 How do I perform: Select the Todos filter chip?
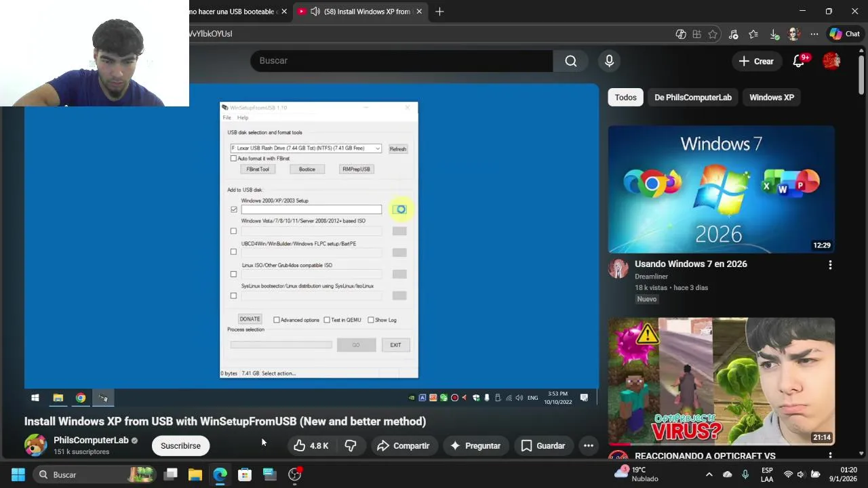click(625, 98)
